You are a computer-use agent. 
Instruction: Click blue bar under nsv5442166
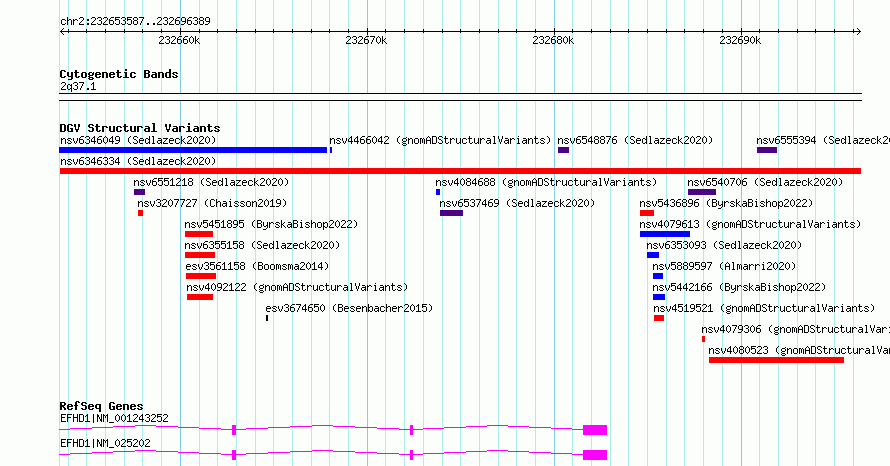[x=658, y=297]
